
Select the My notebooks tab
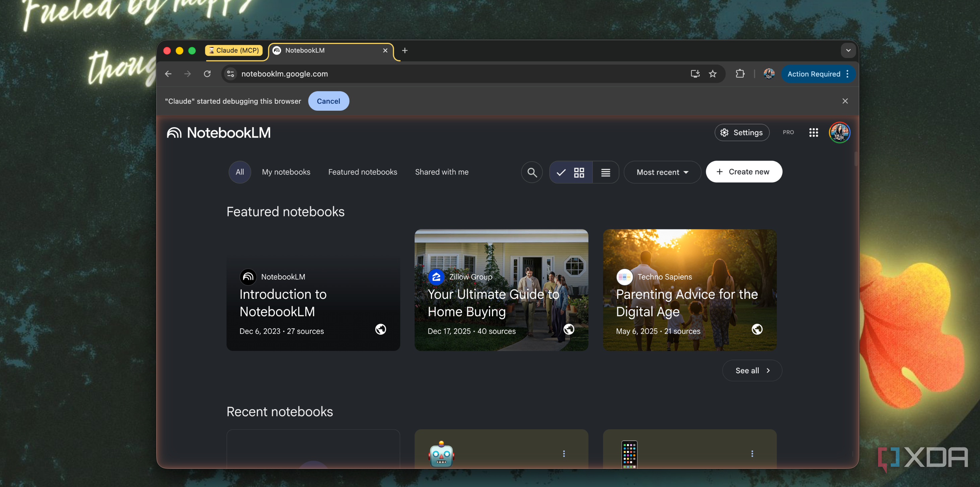286,172
